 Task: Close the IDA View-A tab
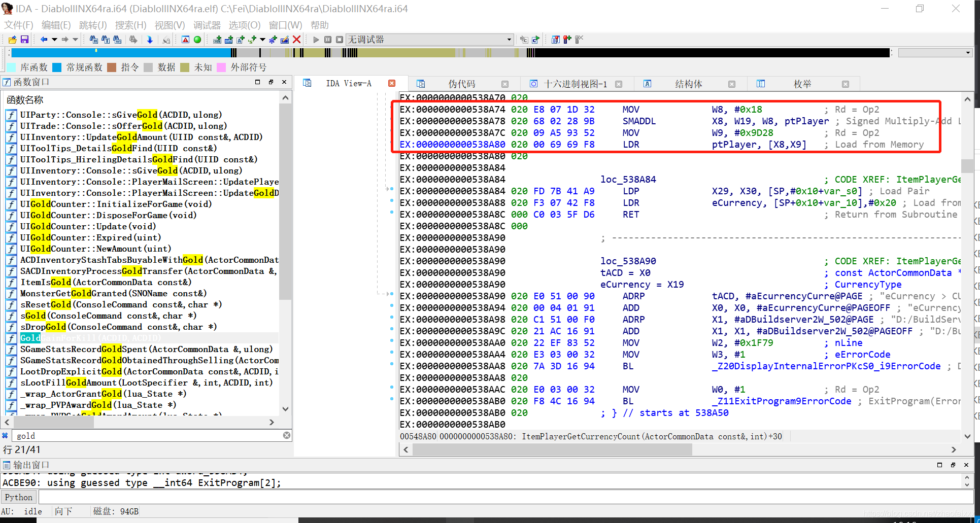[392, 83]
